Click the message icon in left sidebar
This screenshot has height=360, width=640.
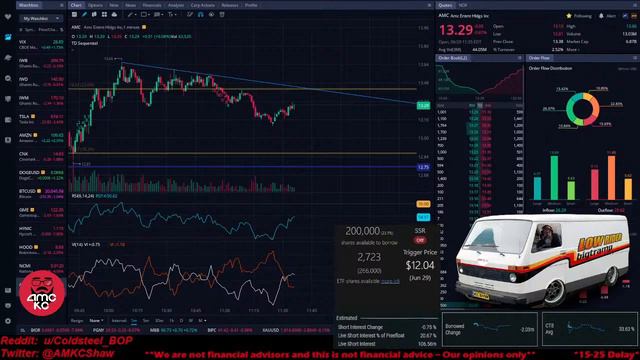tap(8, 99)
